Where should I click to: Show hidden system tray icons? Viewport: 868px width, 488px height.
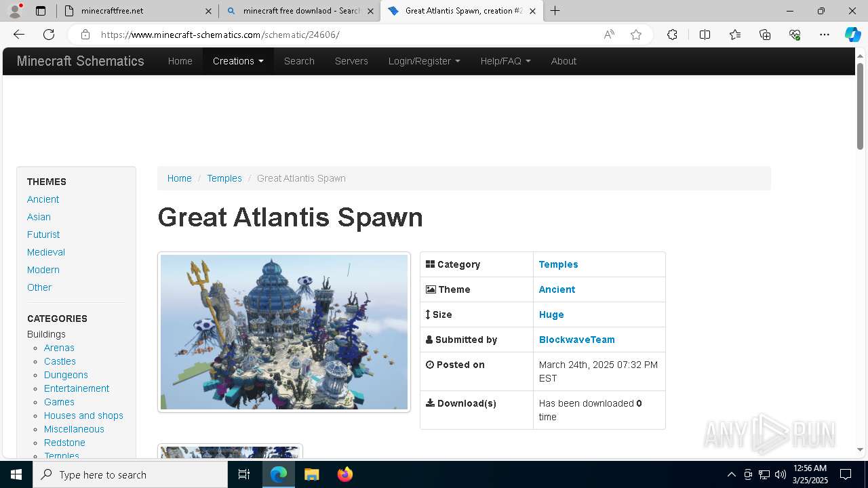coord(731,474)
